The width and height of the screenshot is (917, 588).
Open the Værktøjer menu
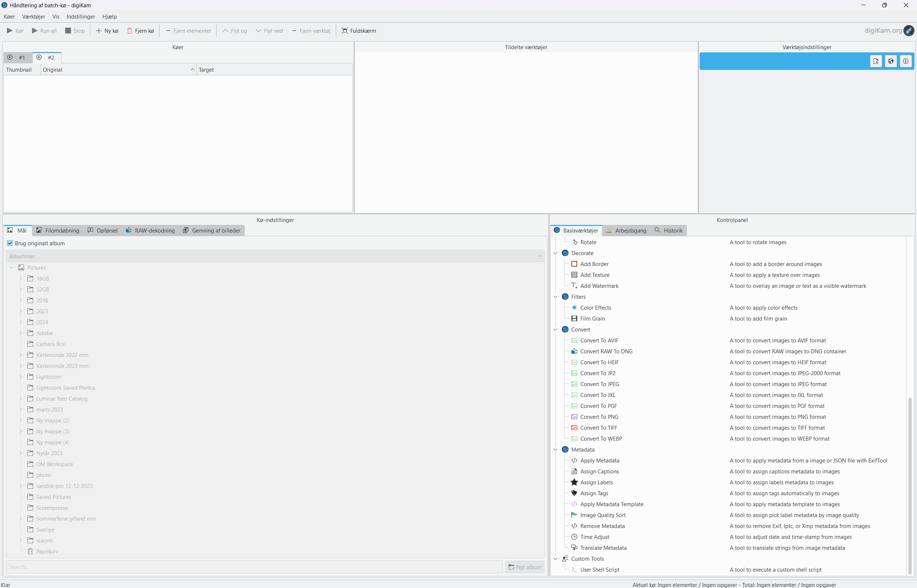click(x=33, y=16)
